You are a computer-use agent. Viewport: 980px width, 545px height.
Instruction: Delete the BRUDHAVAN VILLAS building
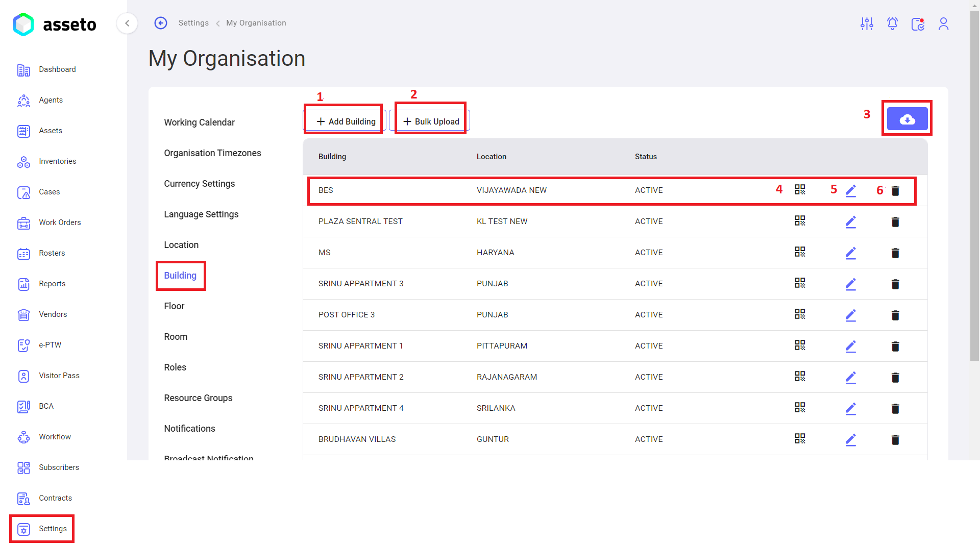[895, 440]
